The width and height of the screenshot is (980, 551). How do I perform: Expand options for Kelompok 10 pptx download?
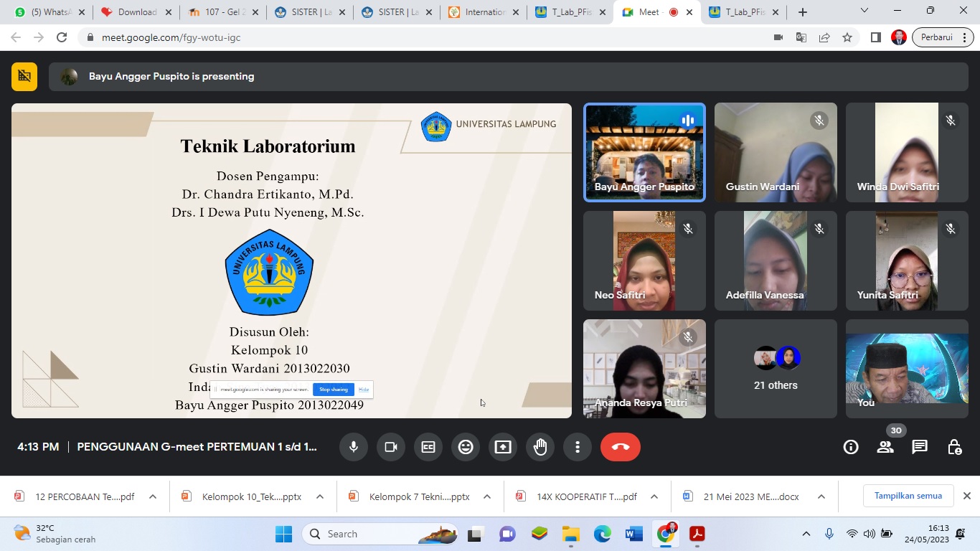point(320,496)
